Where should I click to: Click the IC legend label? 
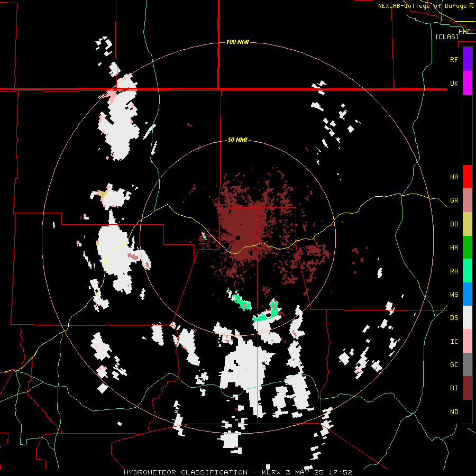(x=454, y=341)
